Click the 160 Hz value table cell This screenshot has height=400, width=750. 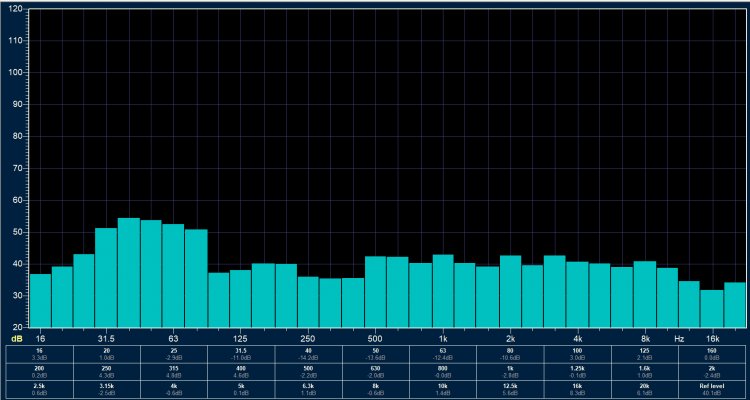click(713, 354)
